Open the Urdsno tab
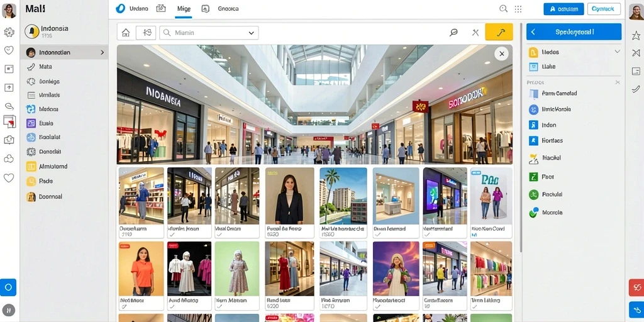This screenshot has height=322, width=644. [132, 9]
